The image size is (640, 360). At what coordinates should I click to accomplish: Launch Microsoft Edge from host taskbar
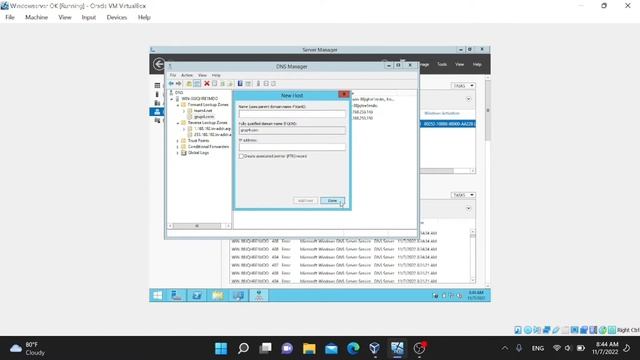coord(353,348)
